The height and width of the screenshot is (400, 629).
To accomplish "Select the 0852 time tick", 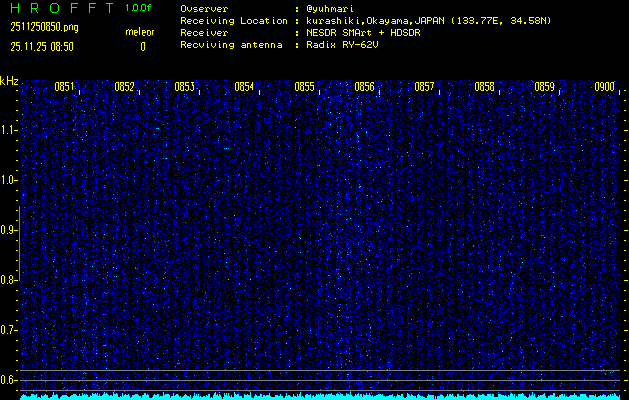I will pos(124,87).
